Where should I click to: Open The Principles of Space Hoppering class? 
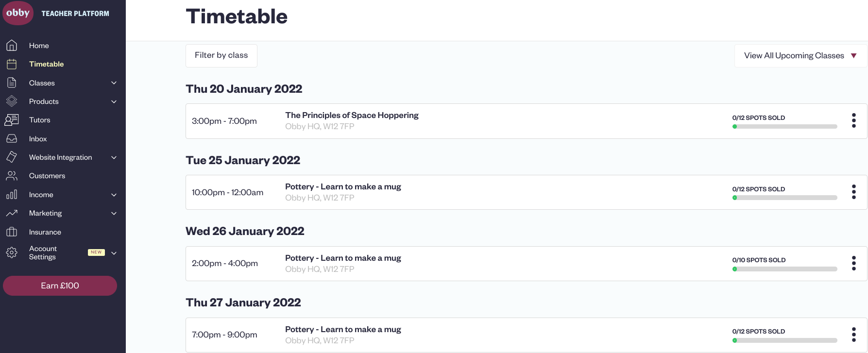(352, 115)
